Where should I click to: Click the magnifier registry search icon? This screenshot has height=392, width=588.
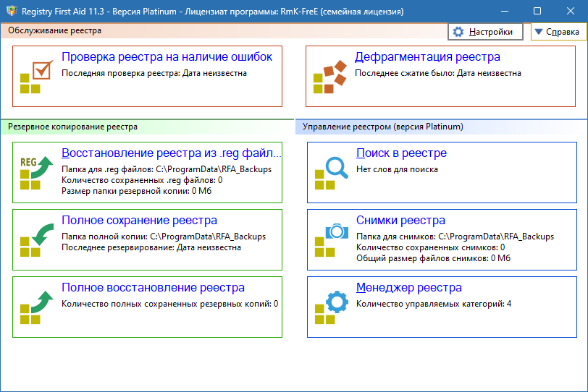coord(331,173)
